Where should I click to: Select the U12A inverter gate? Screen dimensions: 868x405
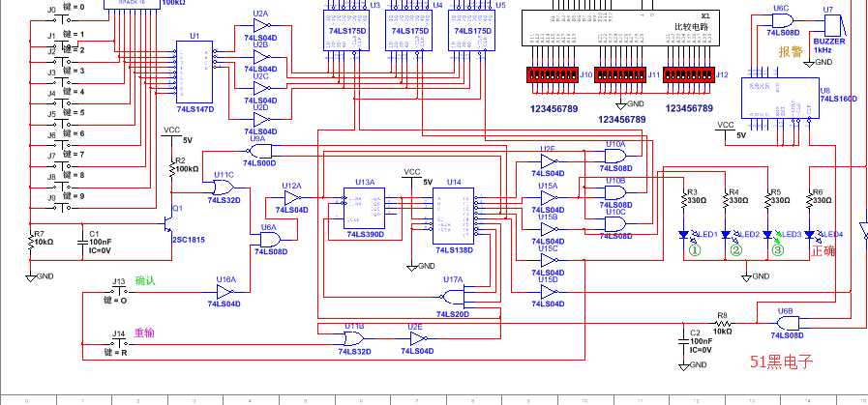click(x=293, y=198)
